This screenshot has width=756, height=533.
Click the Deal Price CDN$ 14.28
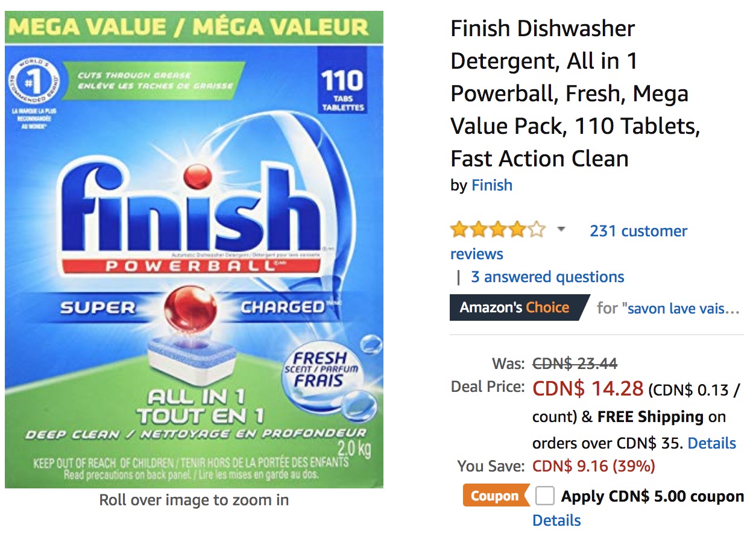pos(588,389)
